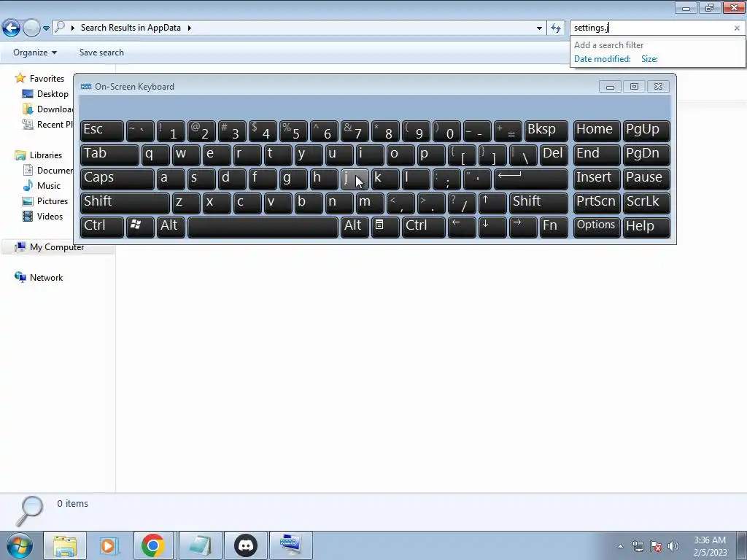Image resolution: width=747 pixels, height=560 pixels.
Task: Click the Esc key on On-Screen Keyboard
Action: 102,131
